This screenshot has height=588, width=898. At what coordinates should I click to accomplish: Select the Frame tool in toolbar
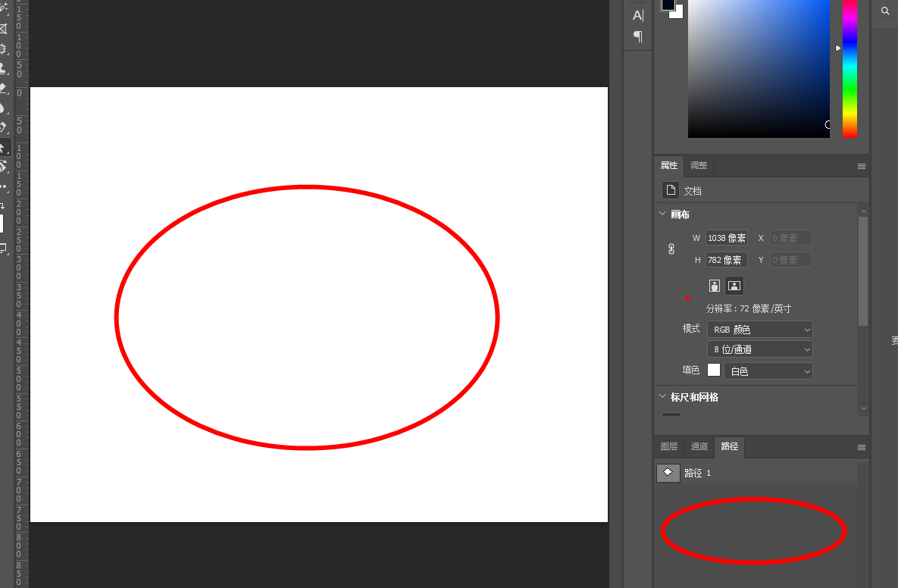[x=3, y=29]
